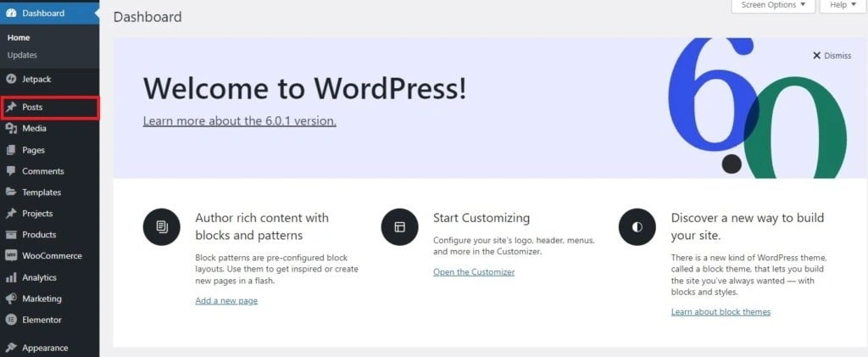Screen dimensions: 868x357
Task: Click 'Learn about block themes' link
Action: [x=721, y=312]
